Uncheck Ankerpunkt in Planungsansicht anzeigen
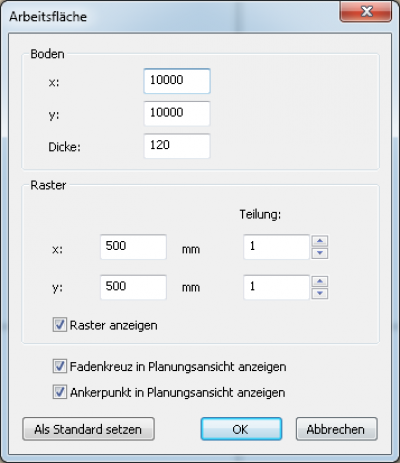This screenshot has height=463, width=400. (x=60, y=392)
